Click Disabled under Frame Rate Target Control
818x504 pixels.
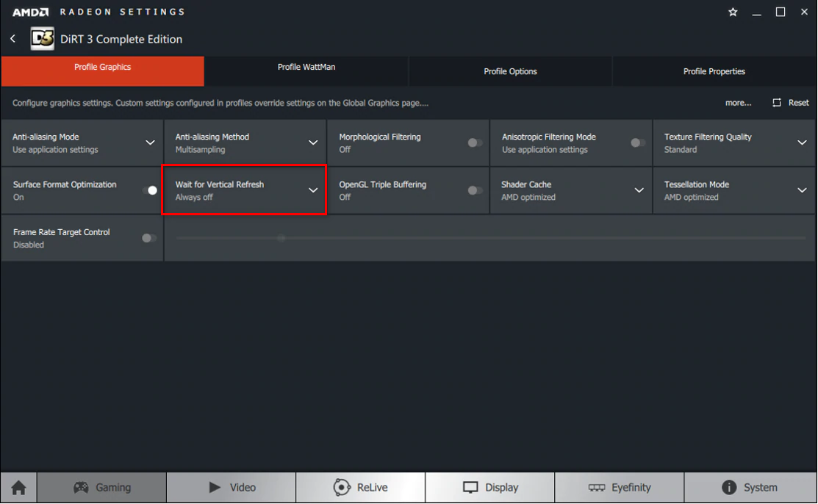tap(29, 245)
